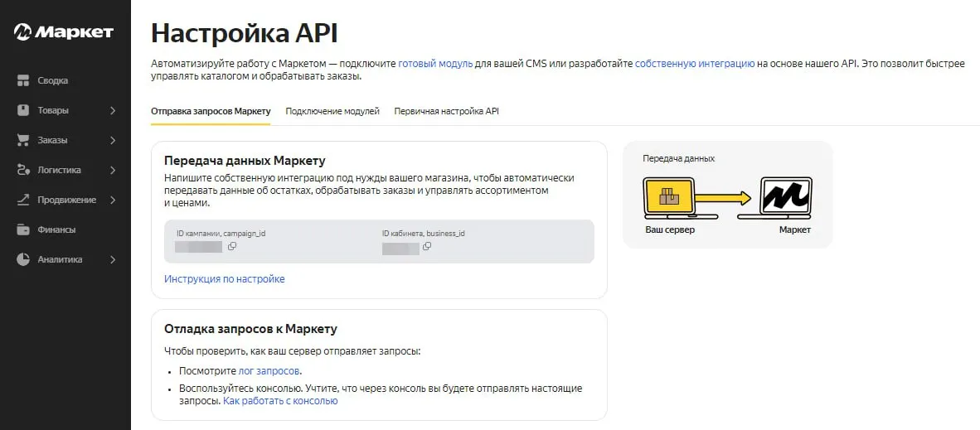
Task: Expand the Продвижение submenu chevron
Action: 113,200
